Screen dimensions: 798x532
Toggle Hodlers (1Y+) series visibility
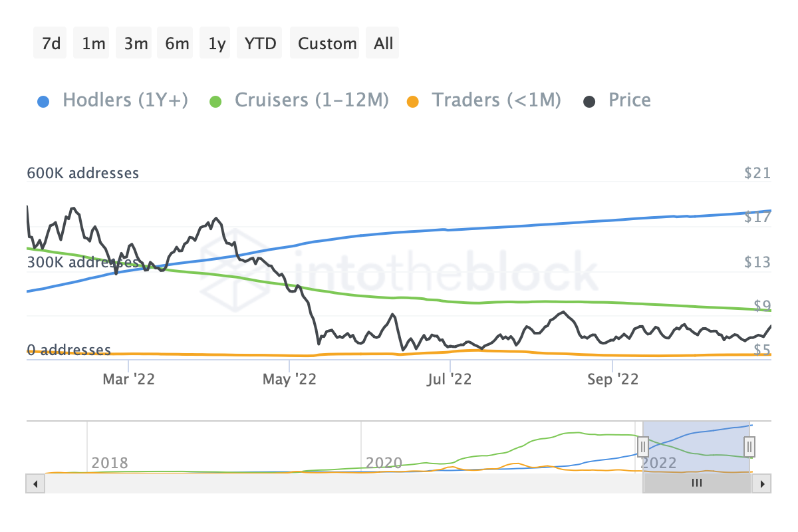click(x=112, y=100)
